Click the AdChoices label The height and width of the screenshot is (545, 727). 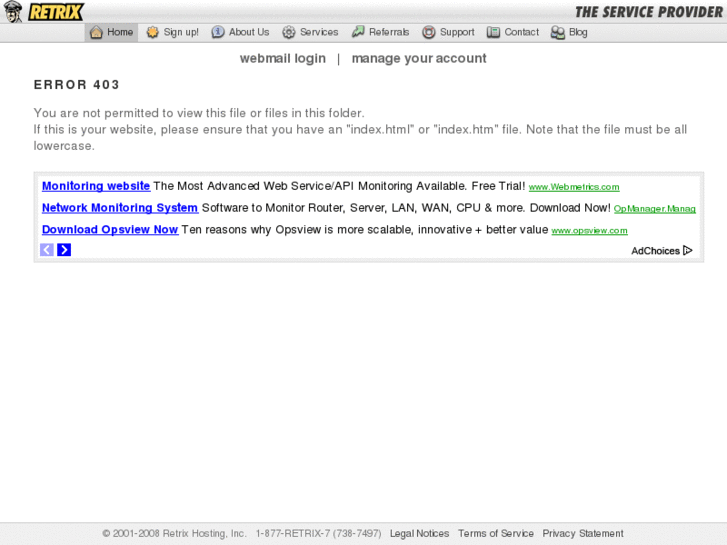tap(655, 251)
